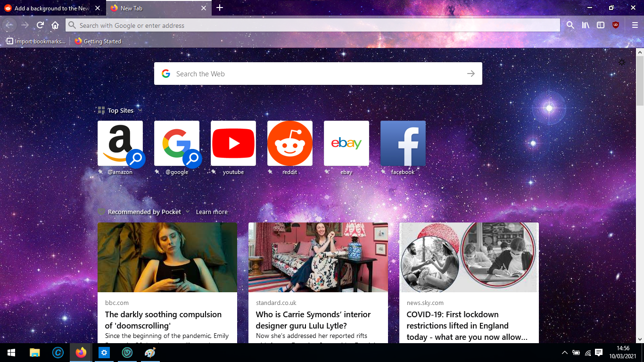Click the Forward navigation arrow
The height and width of the screenshot is (362, 644).
25,25
